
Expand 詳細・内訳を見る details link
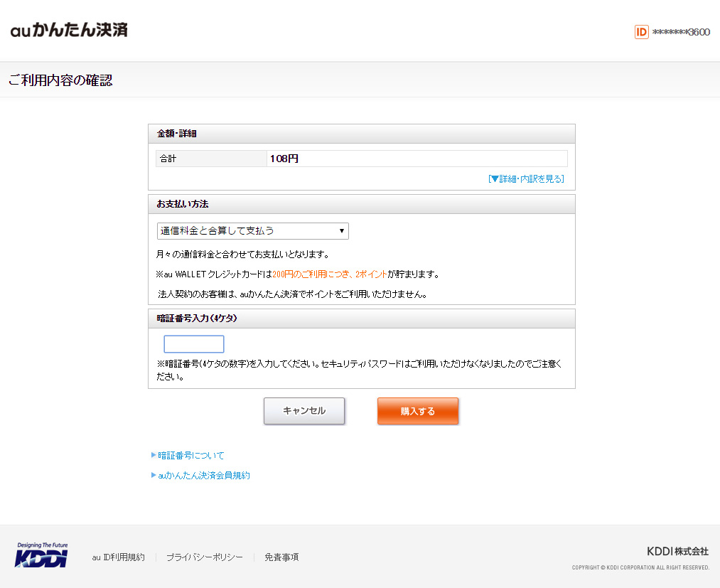pyautogui.click(x=526, y=178)
